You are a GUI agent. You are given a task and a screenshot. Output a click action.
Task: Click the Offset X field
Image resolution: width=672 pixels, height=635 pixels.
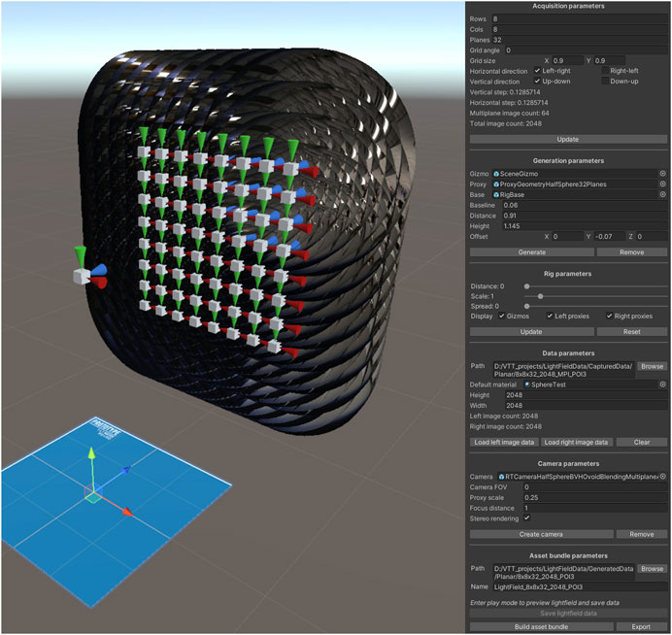[x=567, y=237]
